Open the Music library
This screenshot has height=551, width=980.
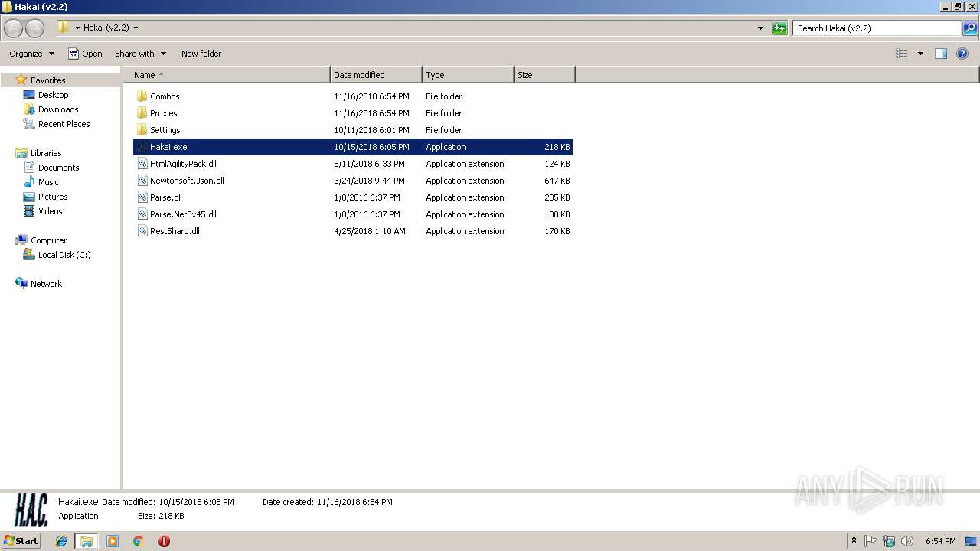(48, 182)
